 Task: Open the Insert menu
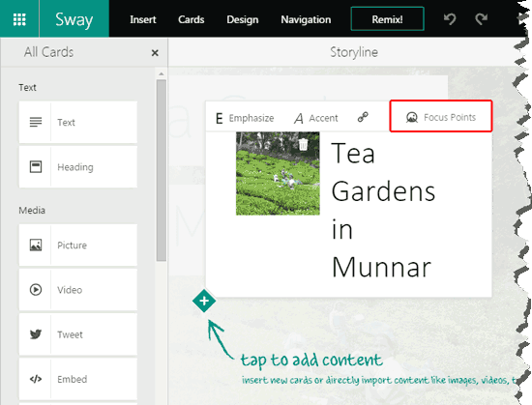pos(143,19)
